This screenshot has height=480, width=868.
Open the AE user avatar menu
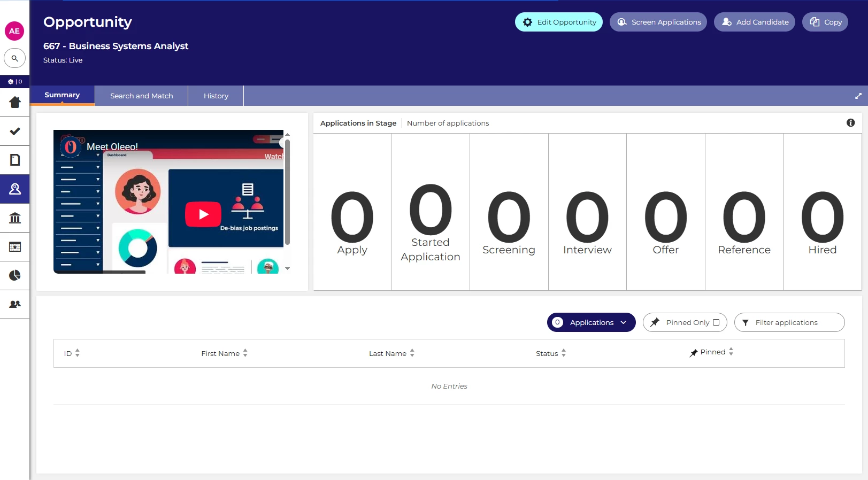point(14,31)
